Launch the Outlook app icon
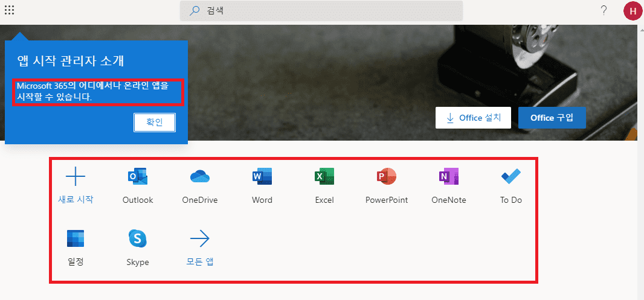 coord(138,176)
